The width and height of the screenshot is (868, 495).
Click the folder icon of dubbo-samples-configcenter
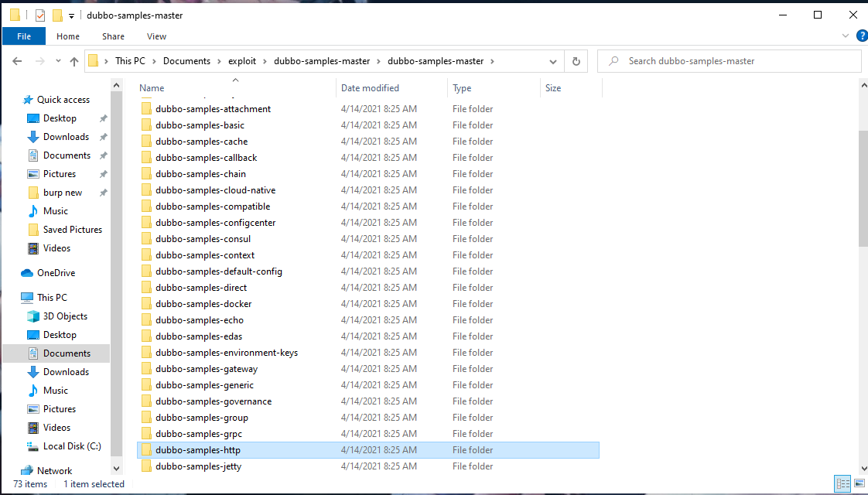(146, 223)
